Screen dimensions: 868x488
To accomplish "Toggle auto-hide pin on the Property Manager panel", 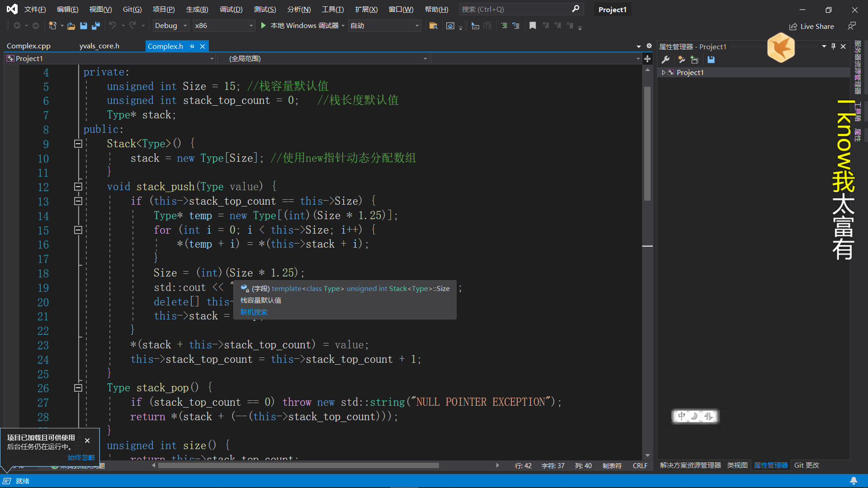I will pyautogui.click(x=833, y=46).
